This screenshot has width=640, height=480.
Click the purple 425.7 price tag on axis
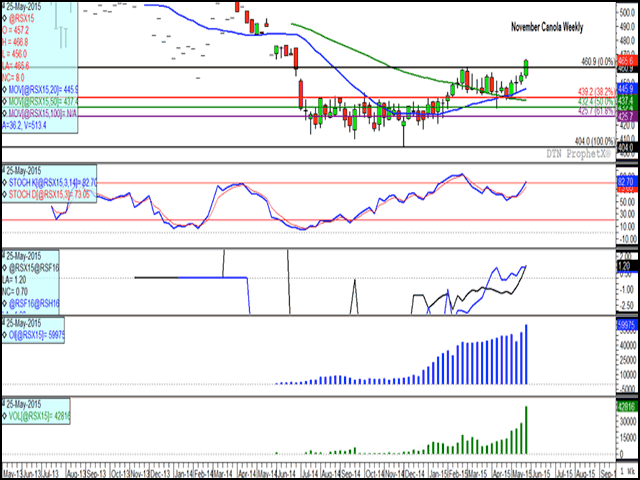click(625, 116)
